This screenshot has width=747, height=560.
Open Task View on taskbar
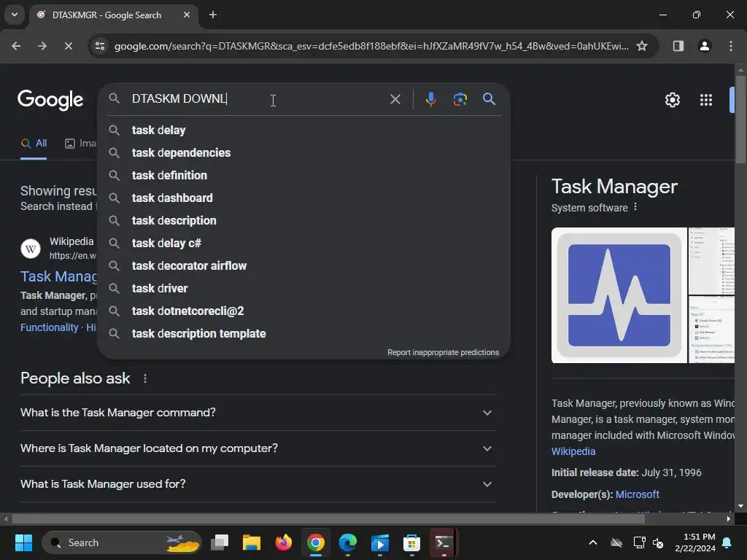[220, 542]
